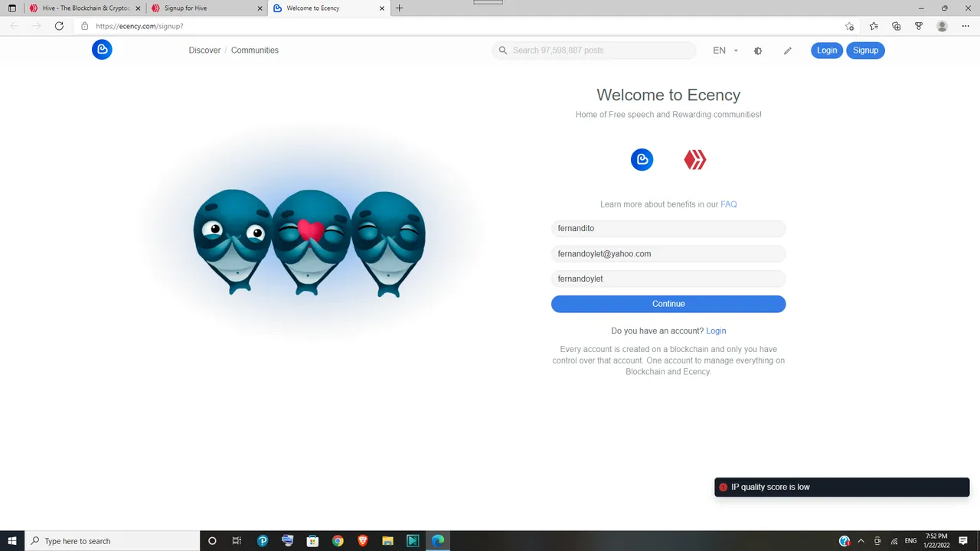Screen dimensions: 980x551
Task: Select the Welcome to Ecency tab
Action: pyautogui.click(x=329, y=8)
